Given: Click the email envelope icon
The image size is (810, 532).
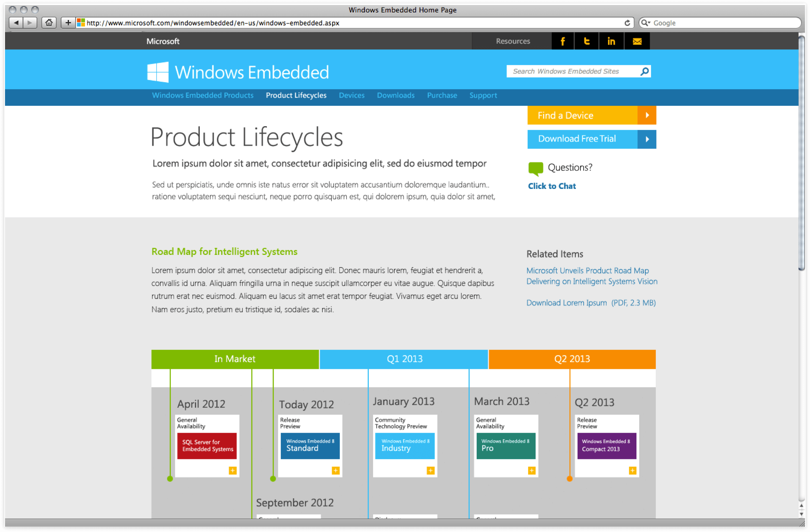Looking at the screenshot, I should (637, 41).
